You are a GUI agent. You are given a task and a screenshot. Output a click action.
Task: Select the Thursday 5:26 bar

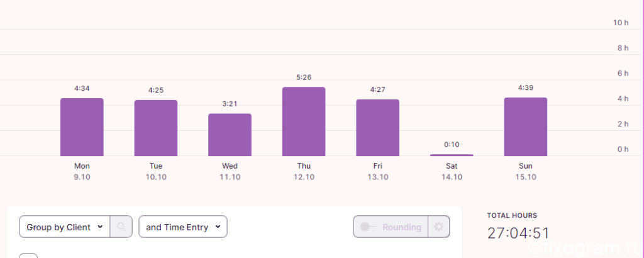pos(304,121)
